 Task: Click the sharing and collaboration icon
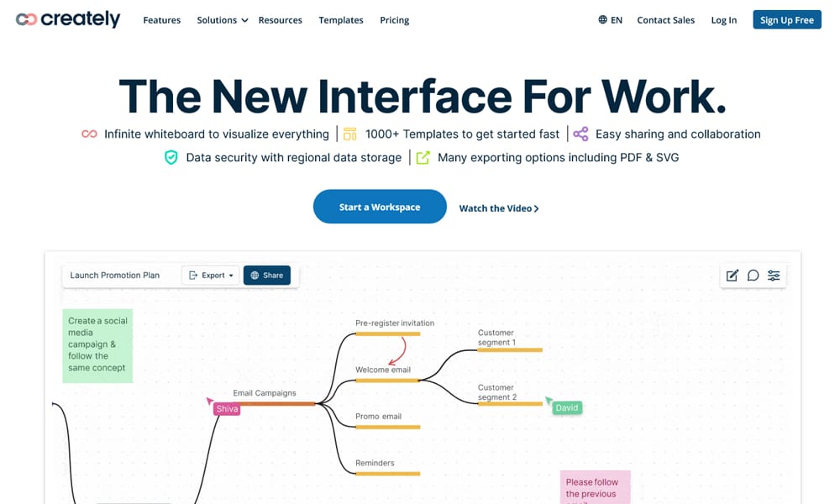pos(580,134)
